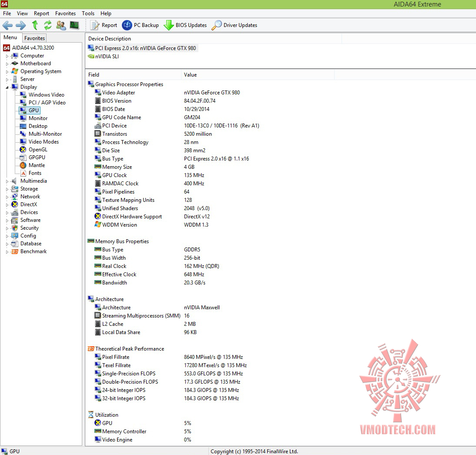Expand the Server tree node
The height and width of the screenshot is (455, 476).
[x=7, y=80]
